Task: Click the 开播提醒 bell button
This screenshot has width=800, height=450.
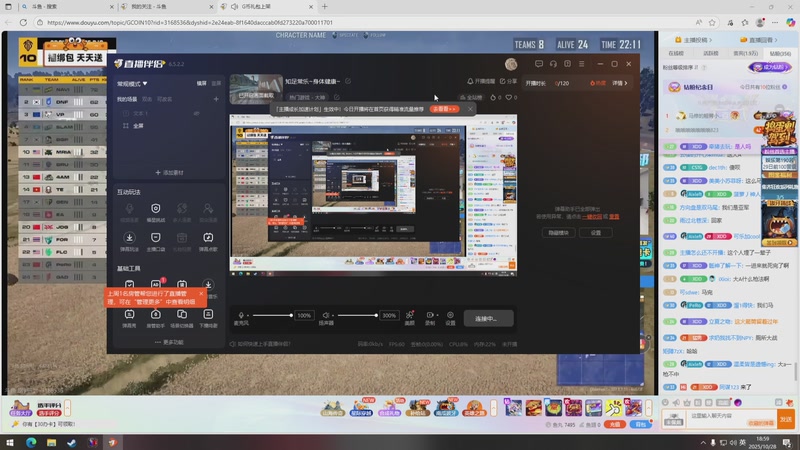Action: coord(481,81)
